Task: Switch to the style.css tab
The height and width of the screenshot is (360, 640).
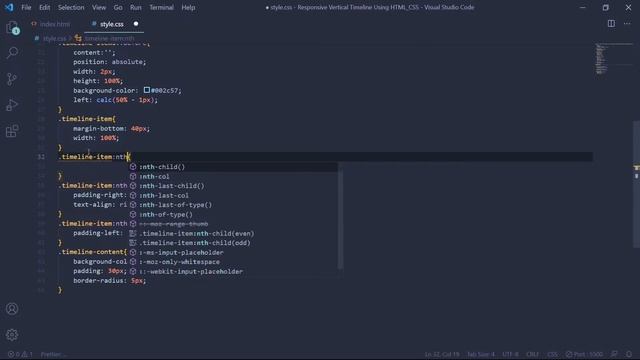Action: (111, 24)
